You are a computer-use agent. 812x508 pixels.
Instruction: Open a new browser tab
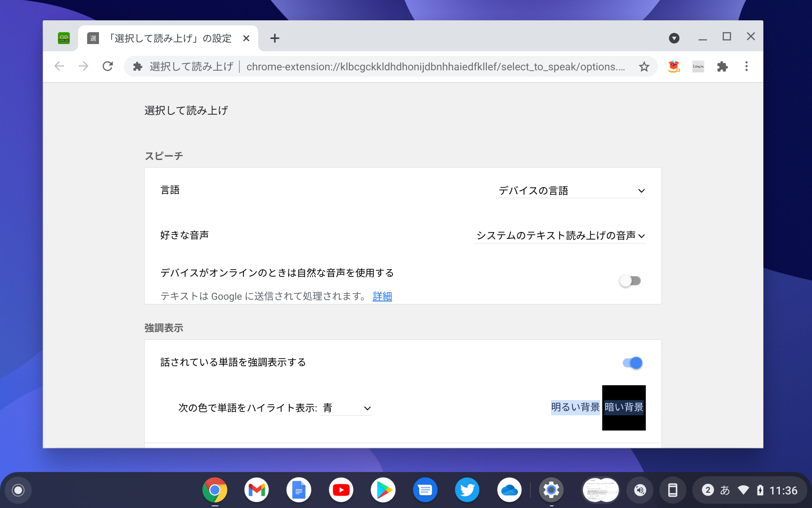point(275,38)
